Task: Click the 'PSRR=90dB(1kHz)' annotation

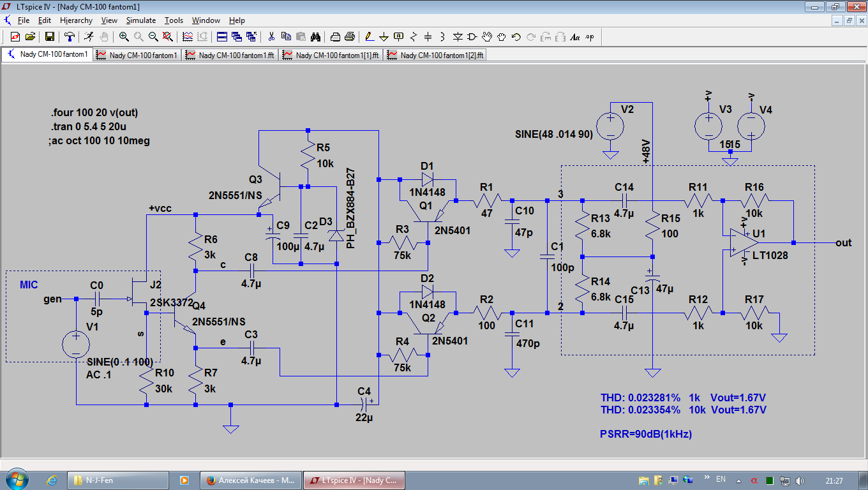Action: [646, 434]
